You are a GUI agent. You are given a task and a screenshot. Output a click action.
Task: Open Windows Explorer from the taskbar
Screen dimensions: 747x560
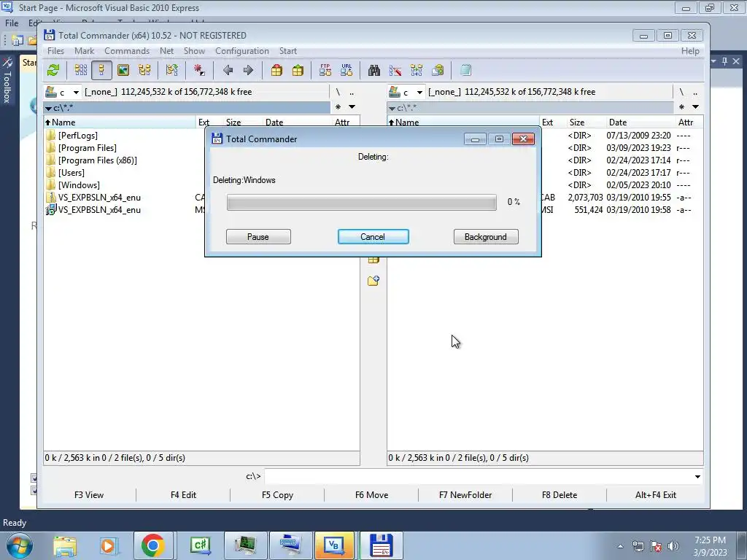point(65,545)
